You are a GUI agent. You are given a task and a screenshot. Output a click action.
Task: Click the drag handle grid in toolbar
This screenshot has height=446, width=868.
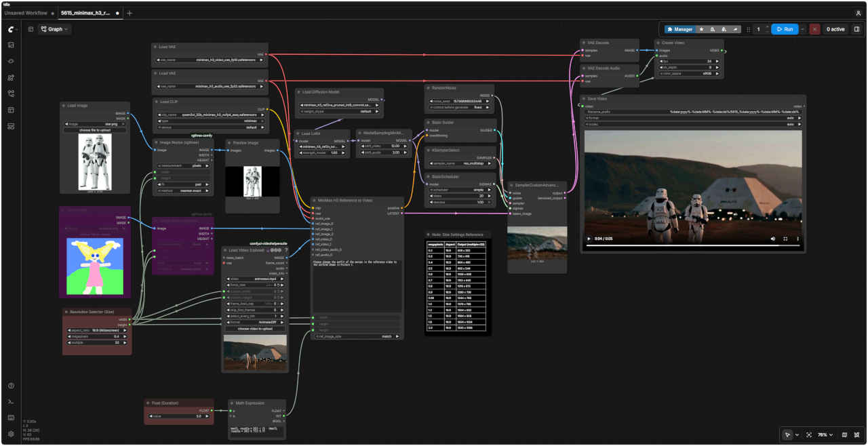coord(749,29)
